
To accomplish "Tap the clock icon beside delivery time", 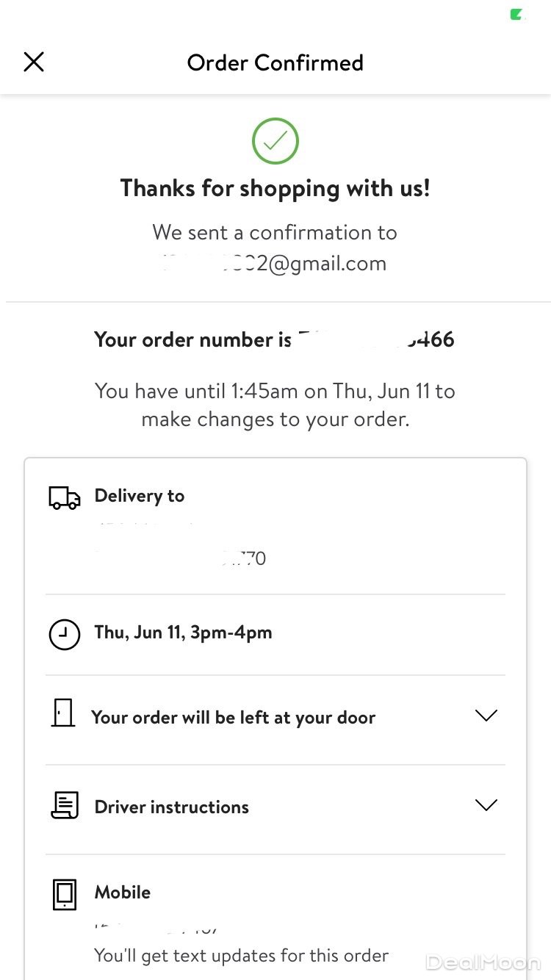I will coord(65,634).
